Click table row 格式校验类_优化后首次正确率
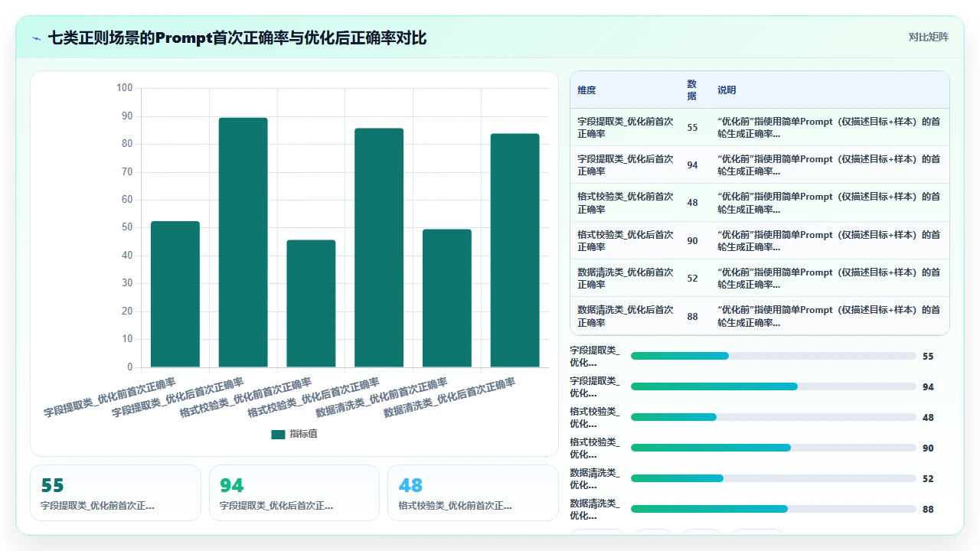The height and width of the screenshot is (551, 980). click(759, 240)
